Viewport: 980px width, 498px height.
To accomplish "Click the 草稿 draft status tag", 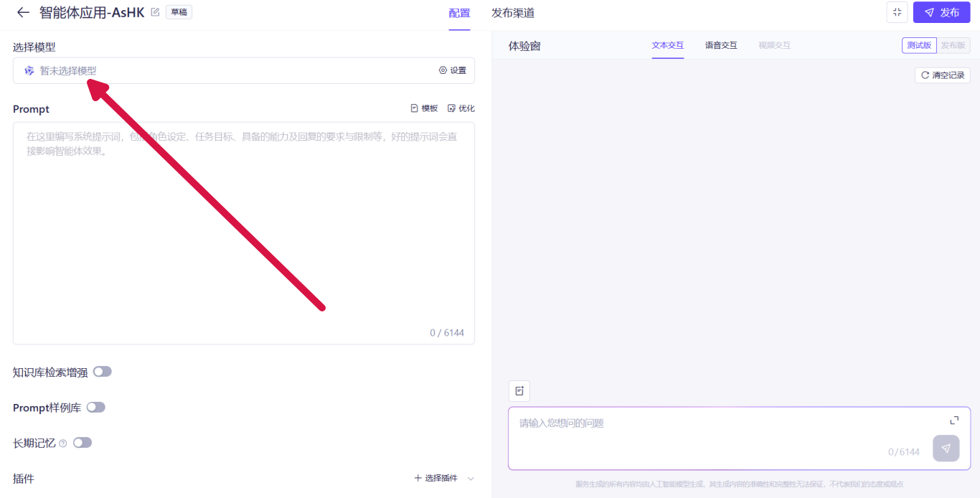I will (179, 12).
